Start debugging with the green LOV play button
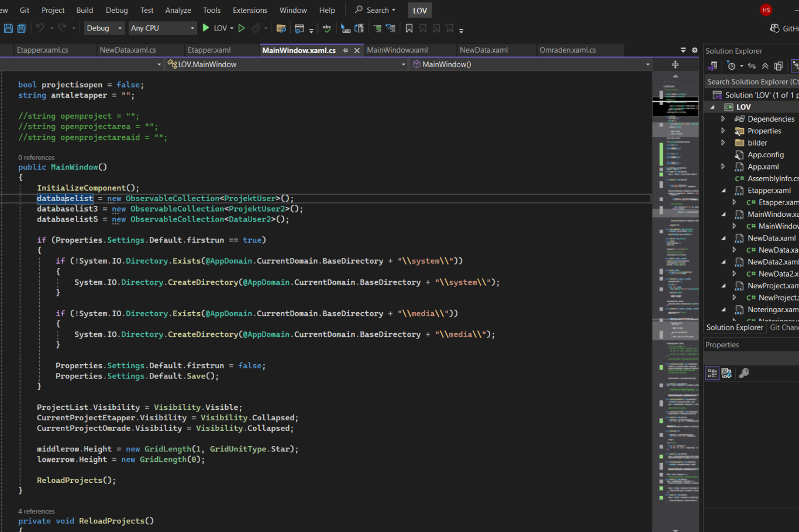 point(206,28)
